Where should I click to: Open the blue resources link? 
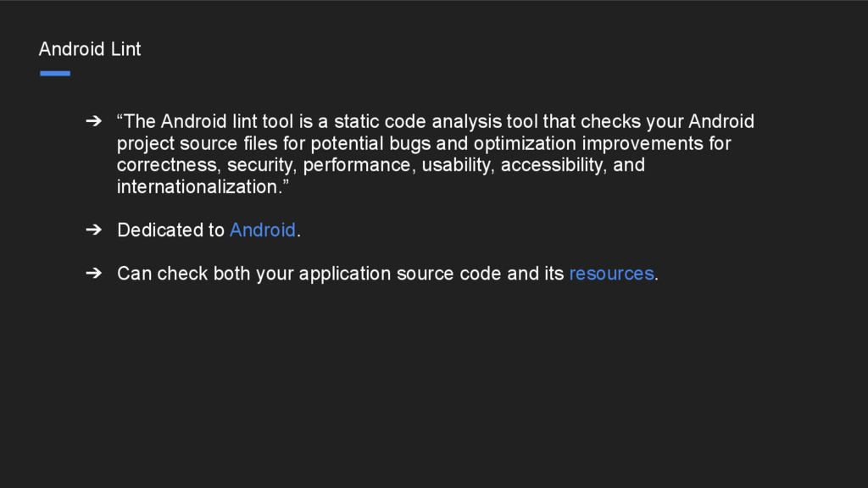pos(612,274)
